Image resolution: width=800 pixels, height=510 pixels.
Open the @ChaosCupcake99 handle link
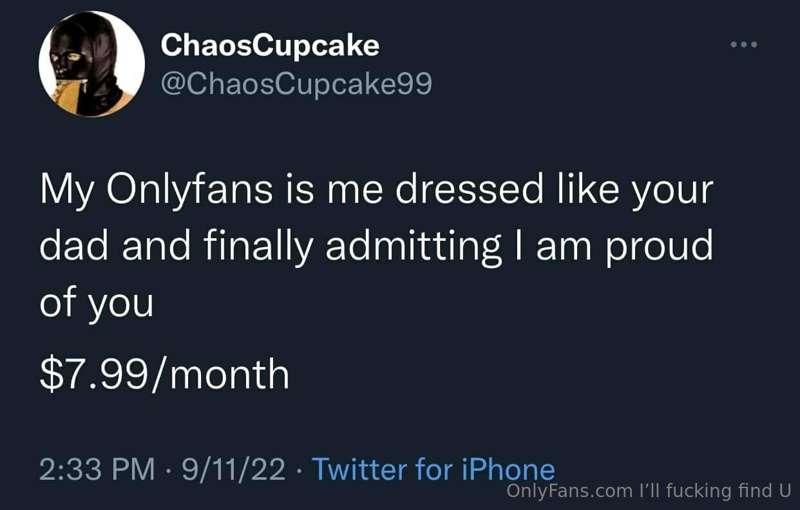click(x=296, y=83)
